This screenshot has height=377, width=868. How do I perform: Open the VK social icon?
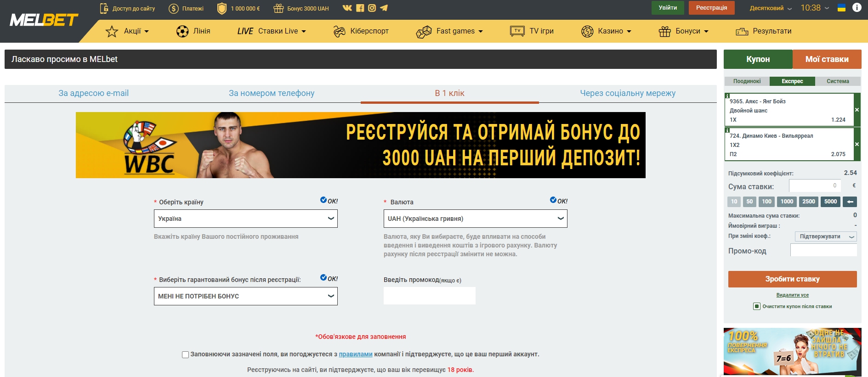click(x=347, y=8)
